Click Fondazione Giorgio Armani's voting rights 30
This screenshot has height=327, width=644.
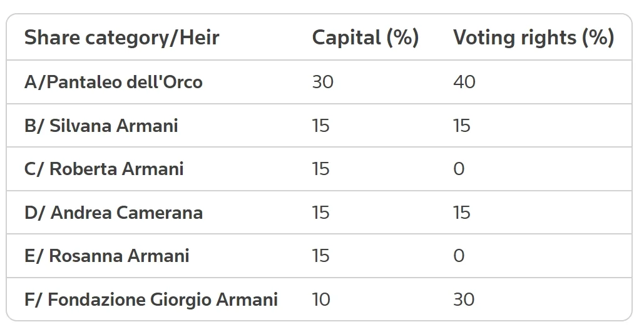464,299
